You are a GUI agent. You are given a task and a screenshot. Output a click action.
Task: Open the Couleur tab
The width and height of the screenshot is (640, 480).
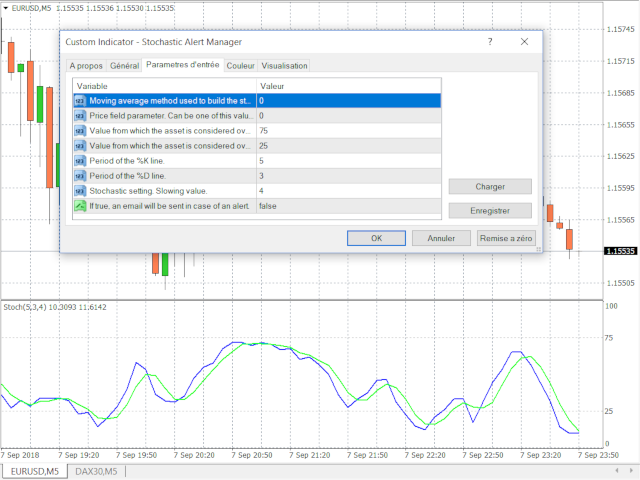tap(240, 66)
